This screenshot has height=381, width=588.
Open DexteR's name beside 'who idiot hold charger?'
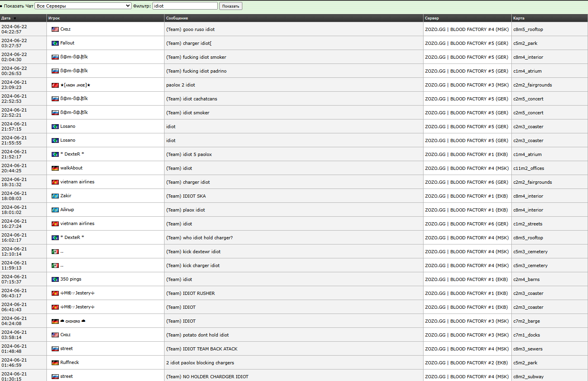coord(72,237)
